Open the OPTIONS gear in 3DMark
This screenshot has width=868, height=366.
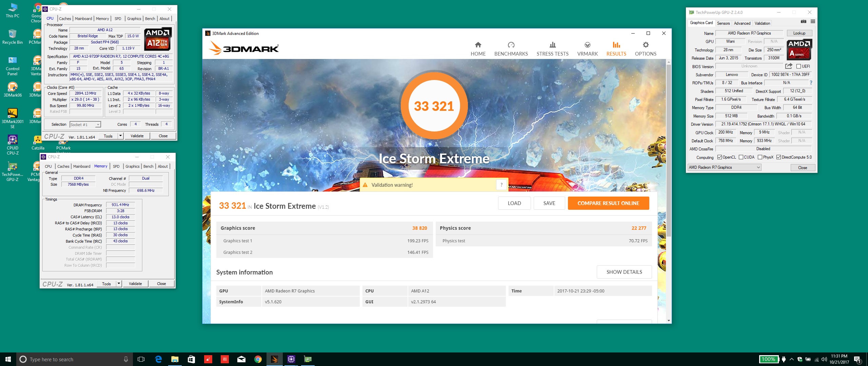646,49
